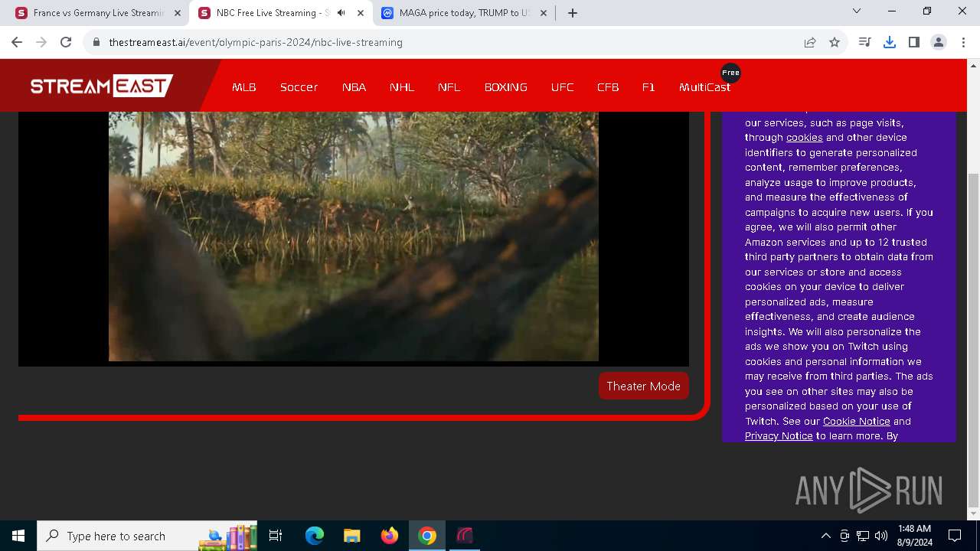Go back using browser back arrow
The image size is (980, 551).
[x=17, y=42]
